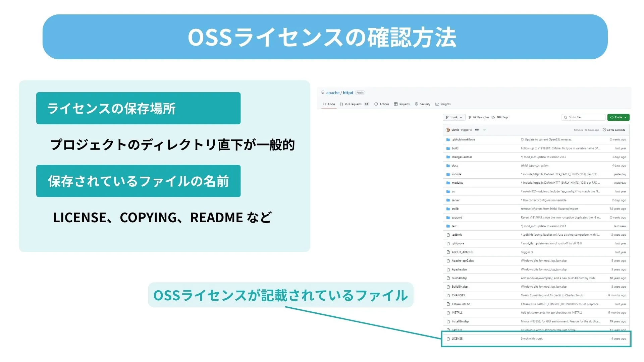Click the docs folder icon
644x362 pixels.
(x=448, y=166)
